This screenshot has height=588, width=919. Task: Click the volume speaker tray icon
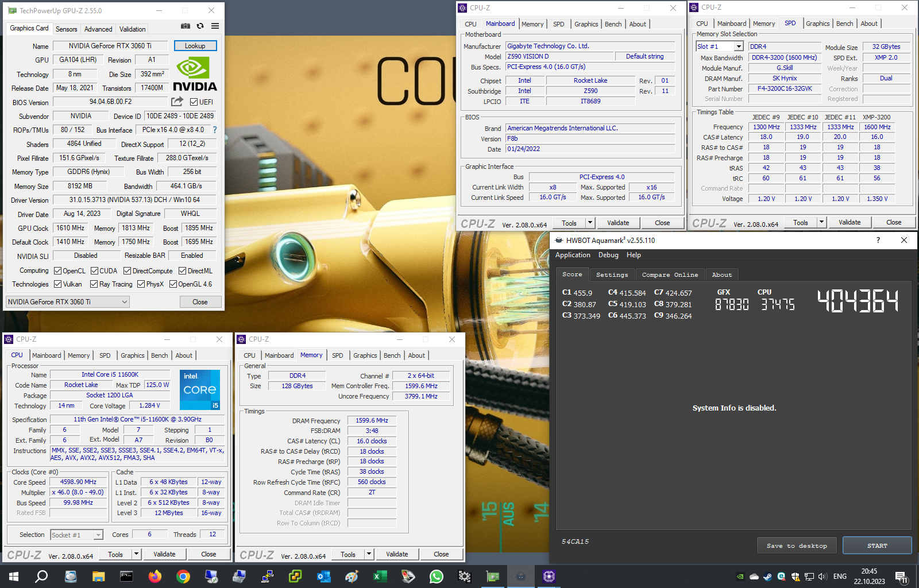pyautogui.click(x=823, y=577)
